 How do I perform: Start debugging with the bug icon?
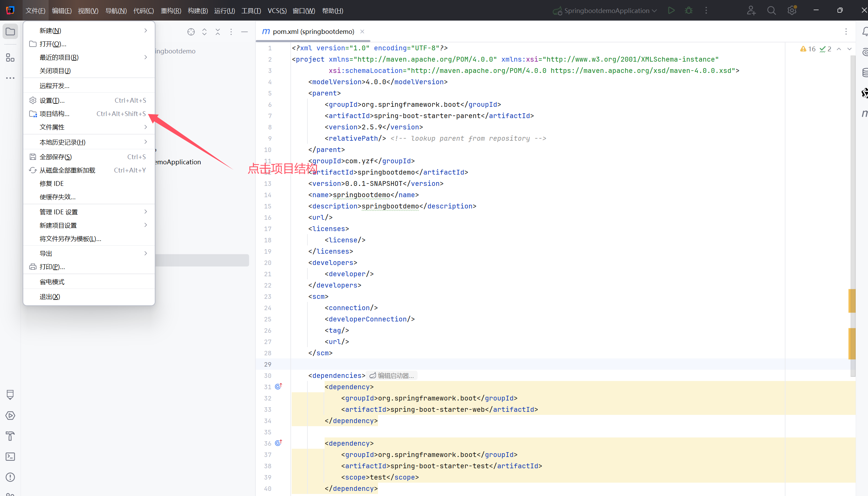[x=689, y=10]
